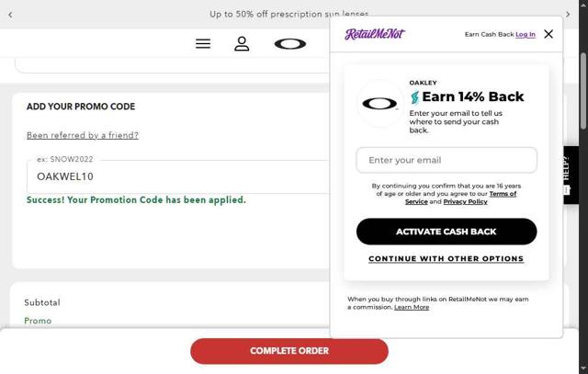This screenshot has width=588, height=374.
Task: Click the previous promo banner arrow
Action: (x=10, y=15)
